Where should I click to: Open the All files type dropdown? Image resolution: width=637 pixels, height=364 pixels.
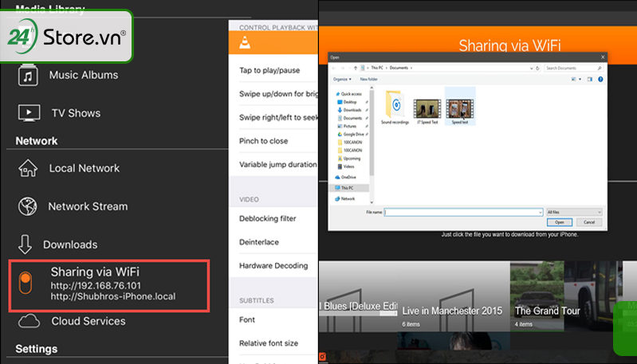click(x=574, y=212)
